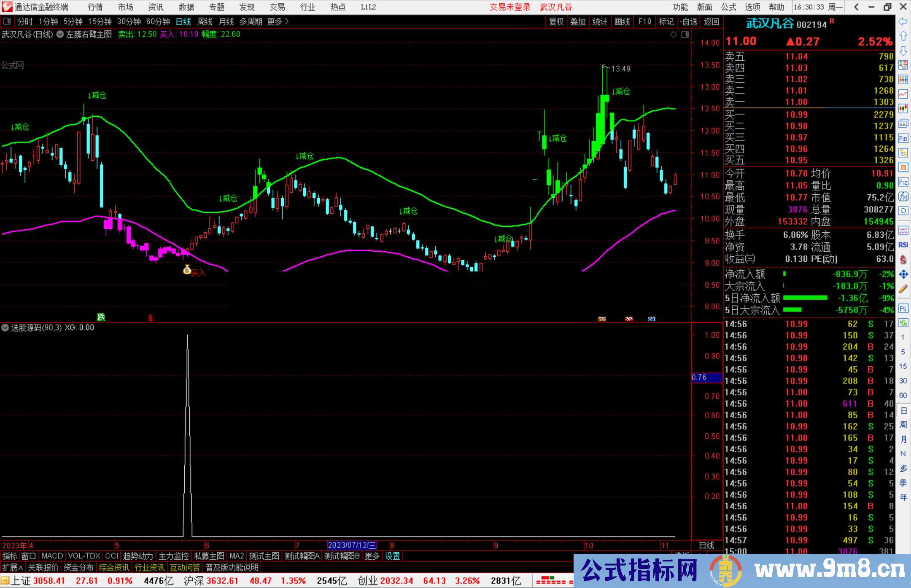Open the f(x) formula manager icon
The height and width of the screenshot is (588, 911).
click(x=903, y=196)
